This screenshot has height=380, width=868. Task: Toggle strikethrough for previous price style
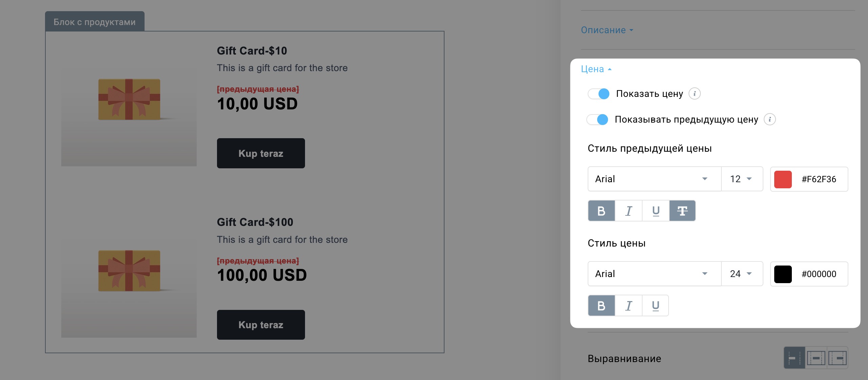[x=682, y=211]
